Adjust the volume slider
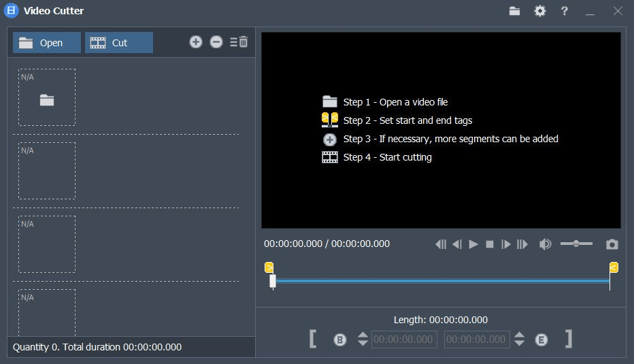The image size is (634, 364). 576,244
